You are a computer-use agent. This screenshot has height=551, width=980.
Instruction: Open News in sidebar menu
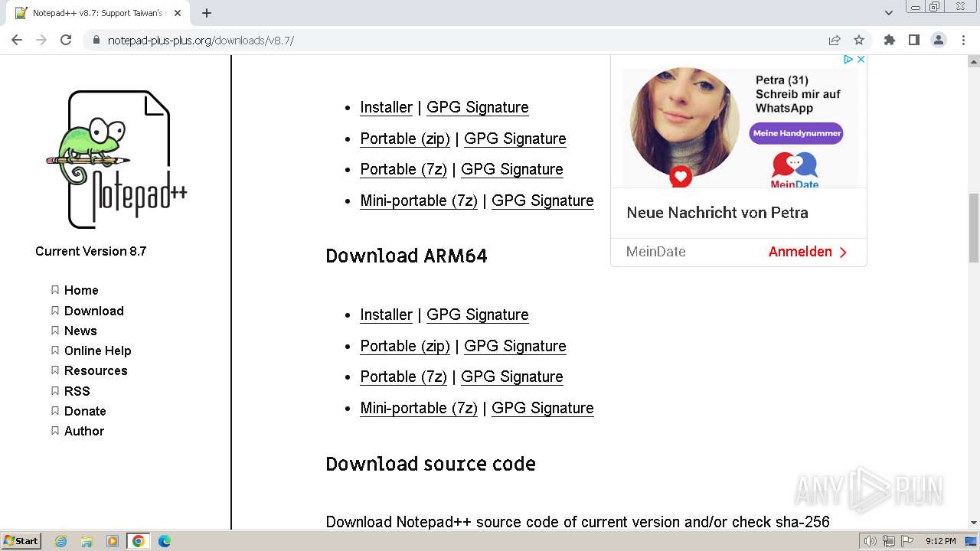coord(80,331)
